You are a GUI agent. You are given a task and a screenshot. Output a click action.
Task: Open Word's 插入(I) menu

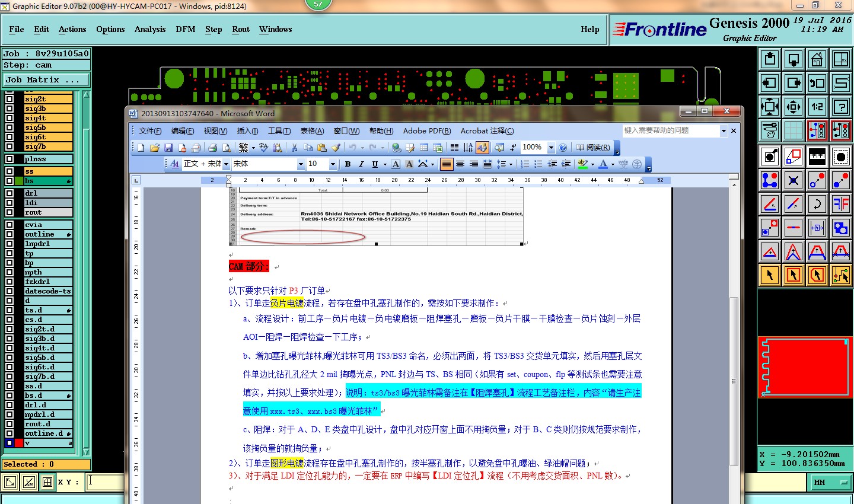(247, 131)
